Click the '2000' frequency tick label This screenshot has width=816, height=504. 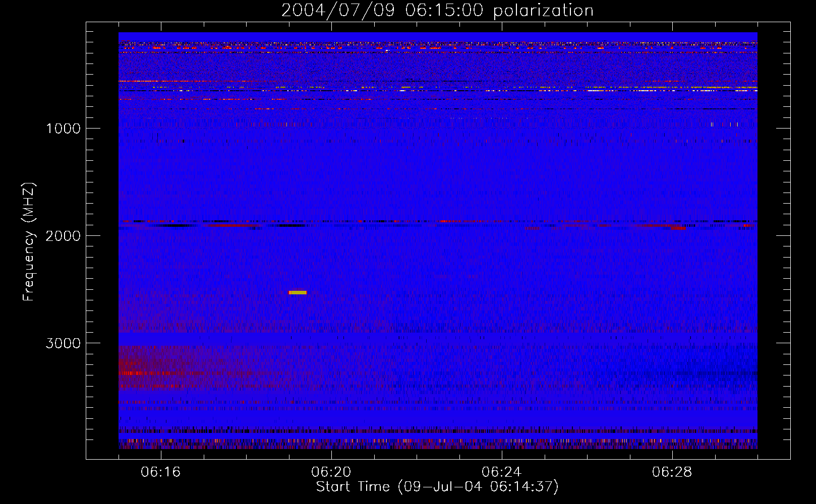tap(63, 236)
